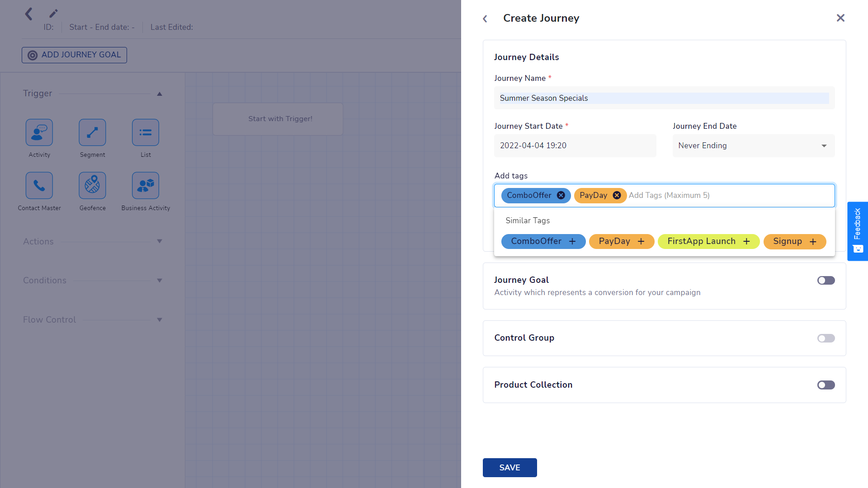
Task: Select the Contact Master trigger icon
Action: (x=39, y=185)
